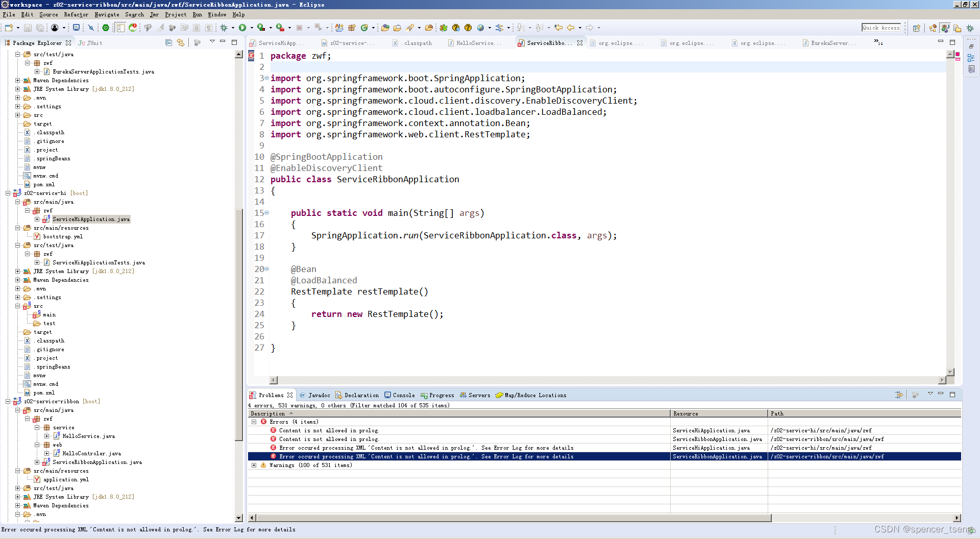This screenshot has height=539, width=980.
Task: Open the Debug button dropdown arrow
Action: pyautogui.click(x=233, y=28)
